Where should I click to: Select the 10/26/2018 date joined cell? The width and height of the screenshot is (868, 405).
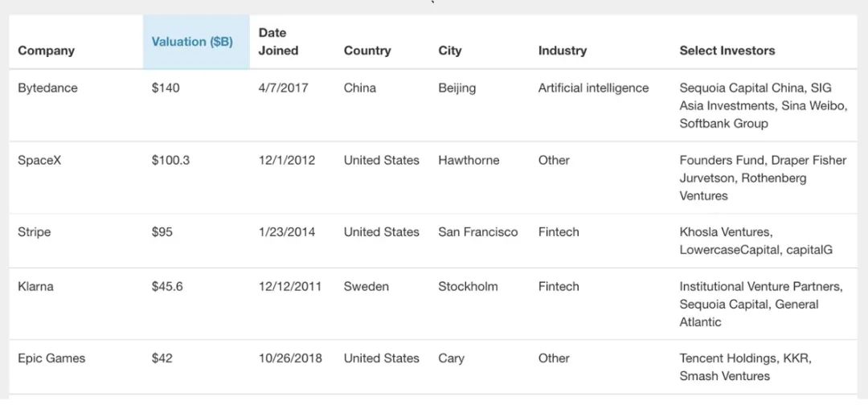290,358
